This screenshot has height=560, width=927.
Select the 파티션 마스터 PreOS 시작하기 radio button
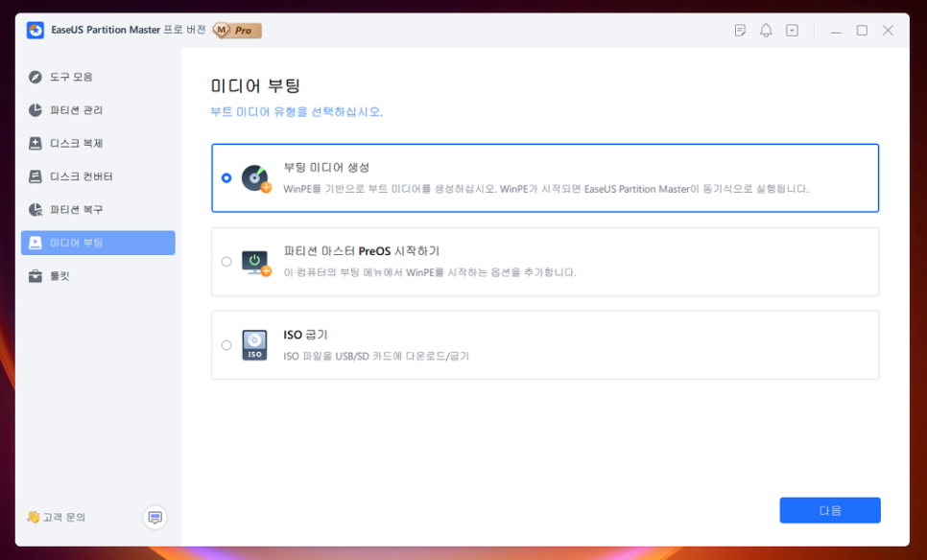pyautogui.click(x=226, y=262)
